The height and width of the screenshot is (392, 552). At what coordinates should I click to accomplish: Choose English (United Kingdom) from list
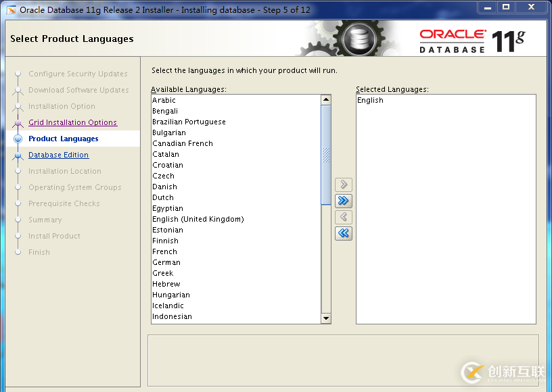(236, 219)
